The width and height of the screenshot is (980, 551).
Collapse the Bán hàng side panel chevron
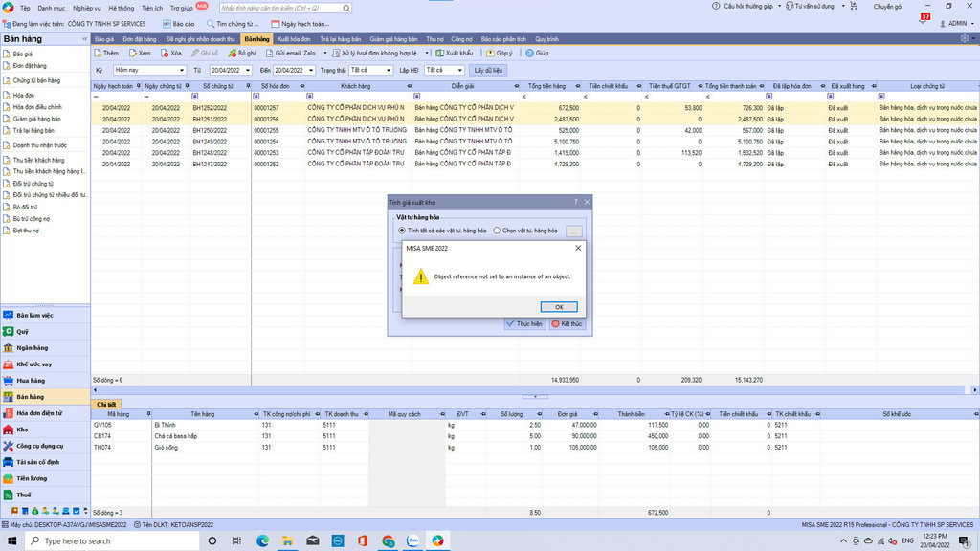[x=84, y=38]
